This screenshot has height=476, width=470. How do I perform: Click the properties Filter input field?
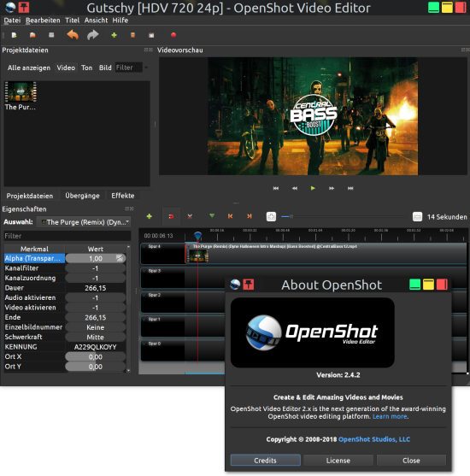(68, 236)
